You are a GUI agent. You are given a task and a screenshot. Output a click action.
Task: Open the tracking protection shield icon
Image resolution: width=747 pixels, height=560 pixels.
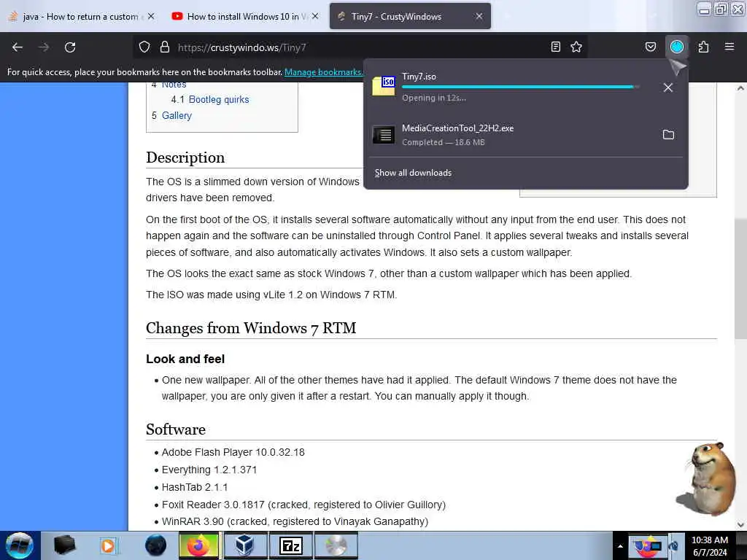point(144,47)
